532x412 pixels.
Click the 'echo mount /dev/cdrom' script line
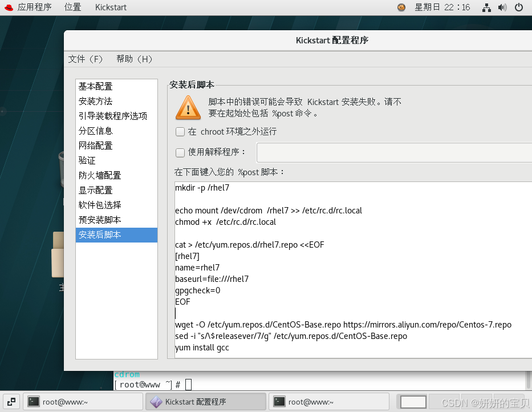(269, 211)
